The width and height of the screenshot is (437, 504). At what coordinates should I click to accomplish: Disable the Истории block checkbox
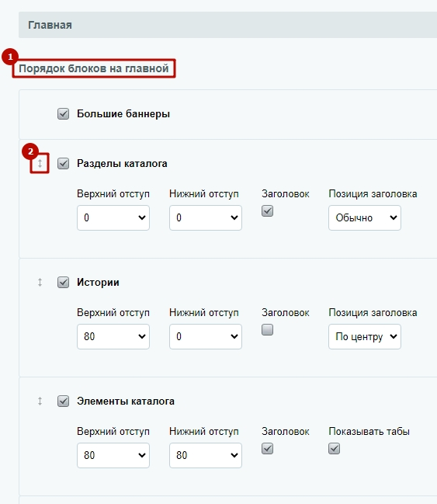(64, 282)
